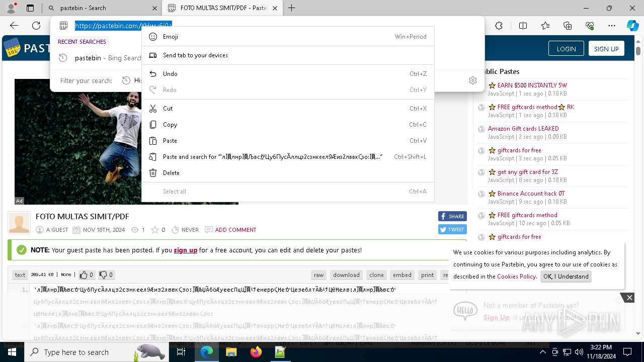Choose 'Paste and search for' menu entry
Screen dimensions: 644x362
point(288,157)
